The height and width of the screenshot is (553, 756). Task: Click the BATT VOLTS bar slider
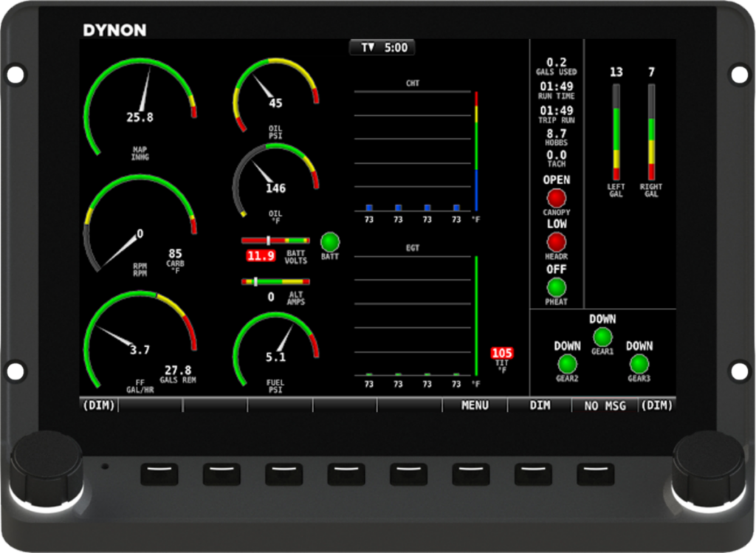tap(275, 241)
